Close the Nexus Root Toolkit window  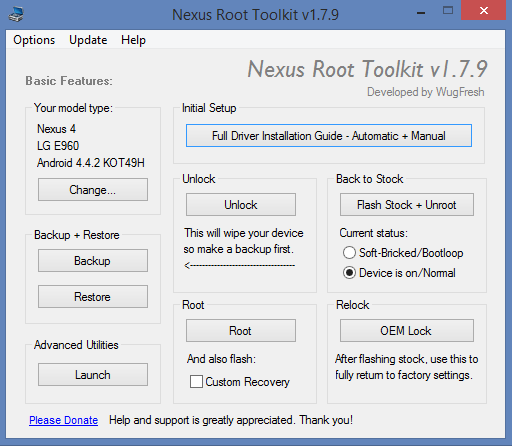pos(484,11)
